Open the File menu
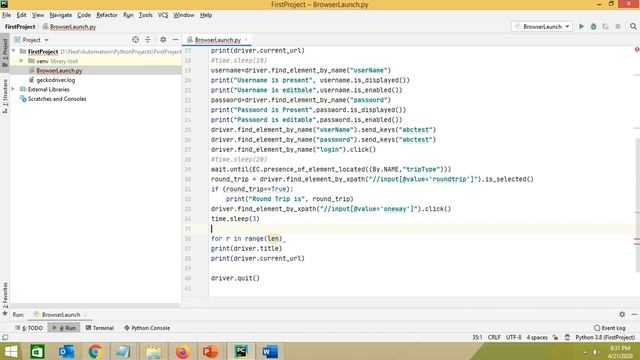Viewport: 640px width, 360px height. click(x=7, y=15)
